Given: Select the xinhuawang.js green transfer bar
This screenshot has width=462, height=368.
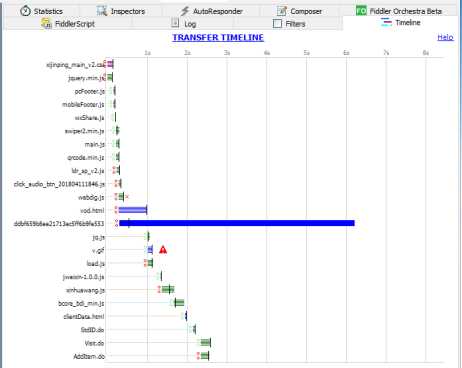Looking at the screenshot, I should [x=168, y=289].
